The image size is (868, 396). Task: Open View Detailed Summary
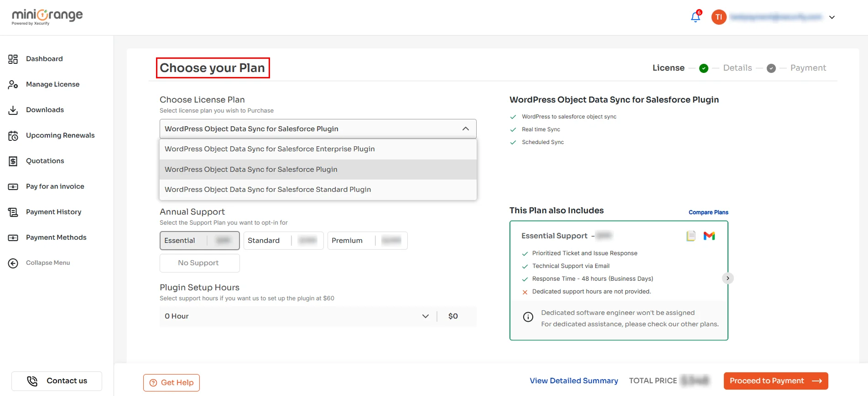pos(574,381)
